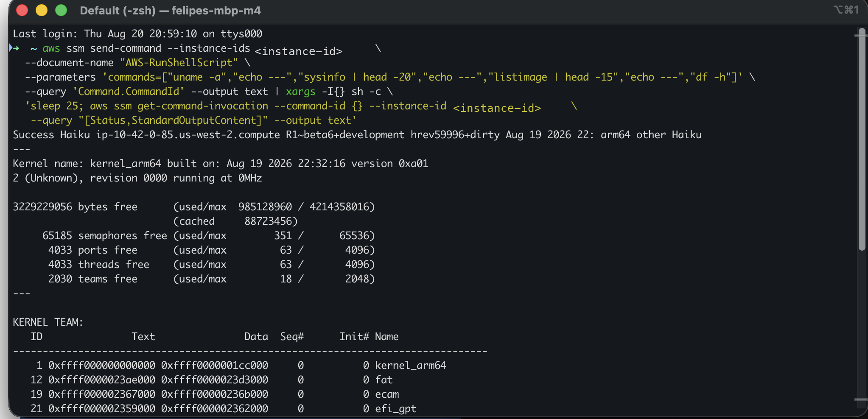Click the 'Command.CommandId' query string
This screenshot has height=419, width=868.
[x=129, y=92]
